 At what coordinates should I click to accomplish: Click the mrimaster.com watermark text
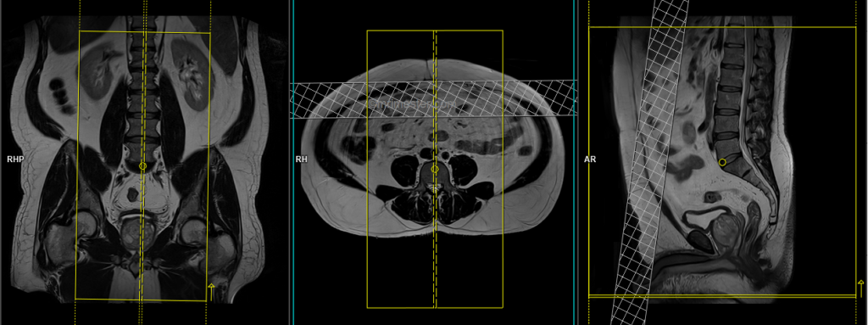coord(413,104)
